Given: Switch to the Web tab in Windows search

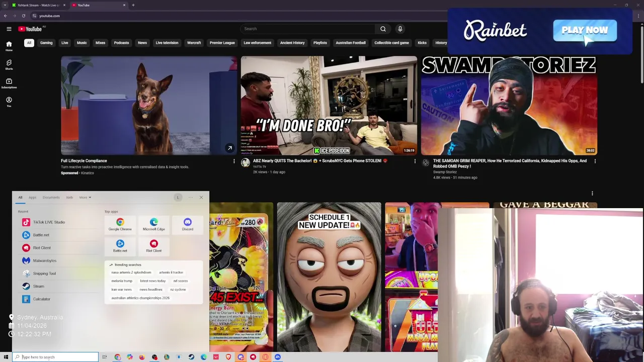Looking at the screenshot, I should pyautogui.click(x=69, y=198).
